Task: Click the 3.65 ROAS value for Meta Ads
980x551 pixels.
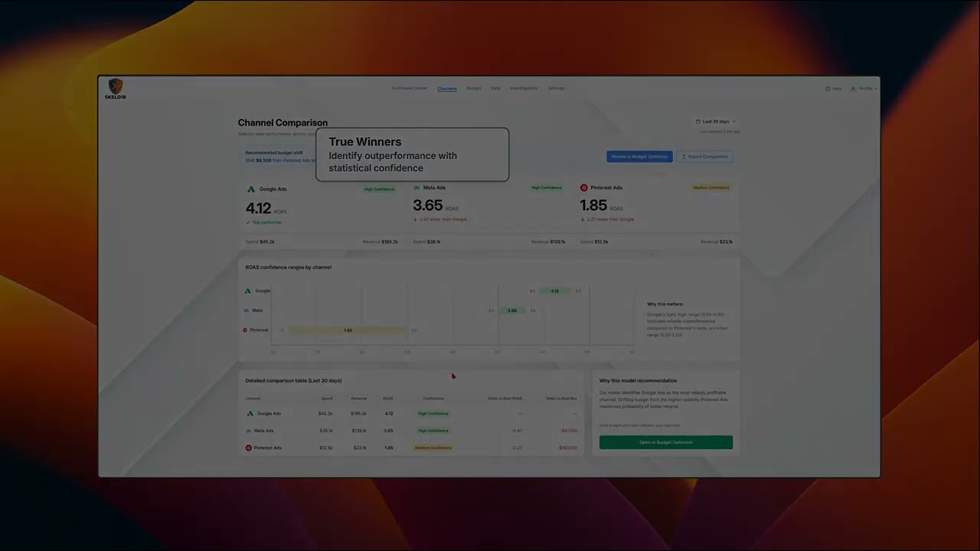Action: [428, 205]
